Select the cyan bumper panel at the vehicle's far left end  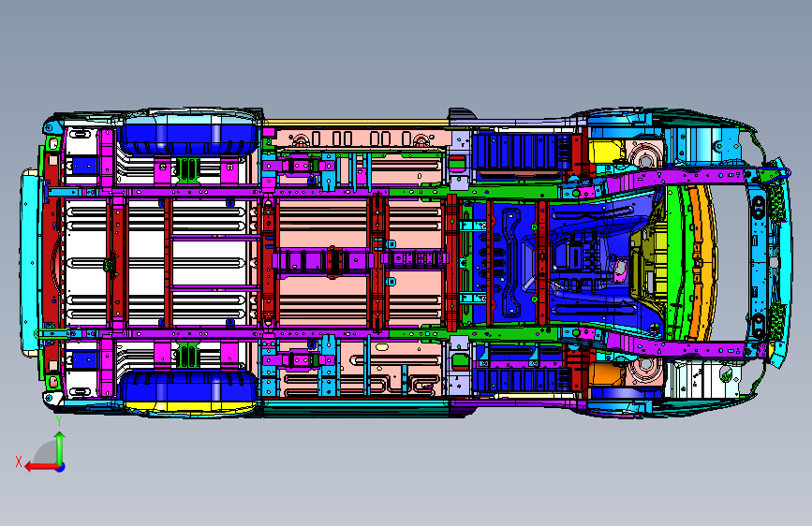click(x=30, y=263)
